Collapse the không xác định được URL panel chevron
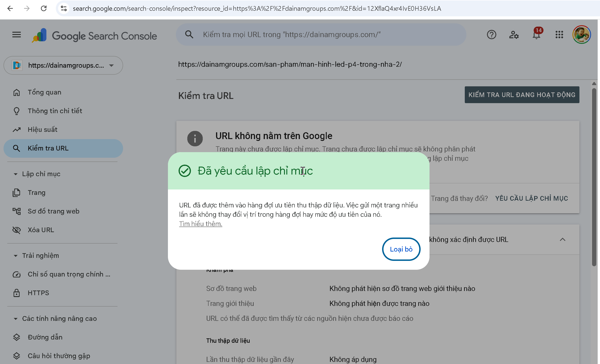 click(562, 240)
